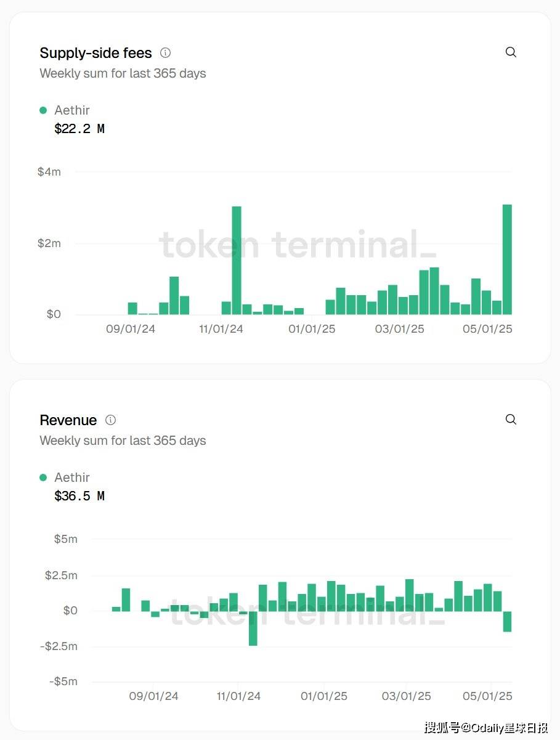The height and width of the screenshot is (740, 560).
Task: Click the Aethir label in Revenue legend
Action: click(x=72, y=478)
